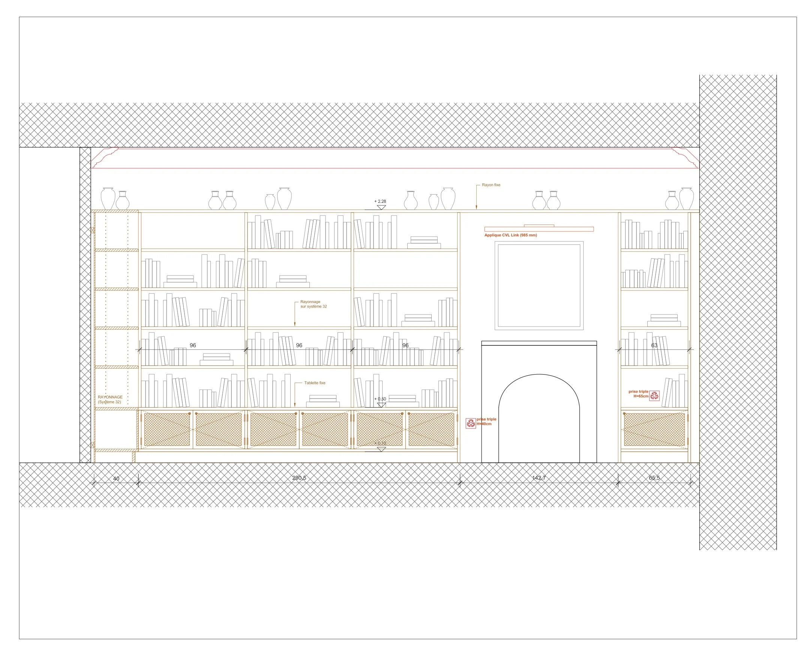Select the '290,5' dimension value
812x655 pixels.
click(299, 478)
